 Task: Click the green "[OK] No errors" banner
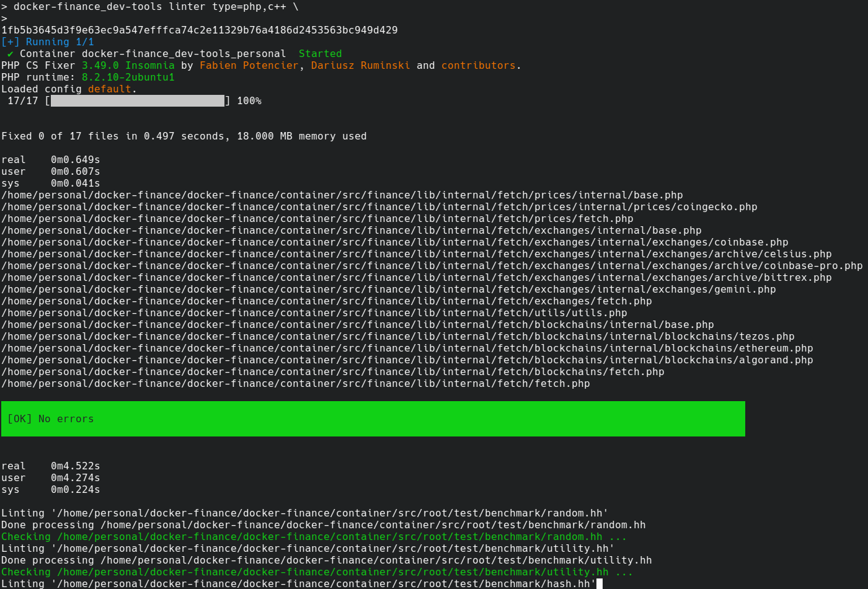(x=373, y=419)
